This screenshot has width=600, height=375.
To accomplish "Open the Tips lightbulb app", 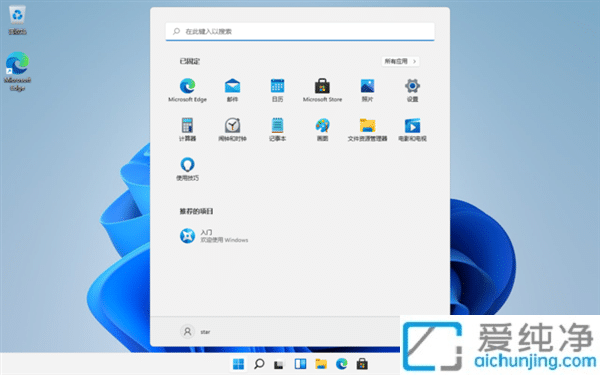I will coord(188,169).
